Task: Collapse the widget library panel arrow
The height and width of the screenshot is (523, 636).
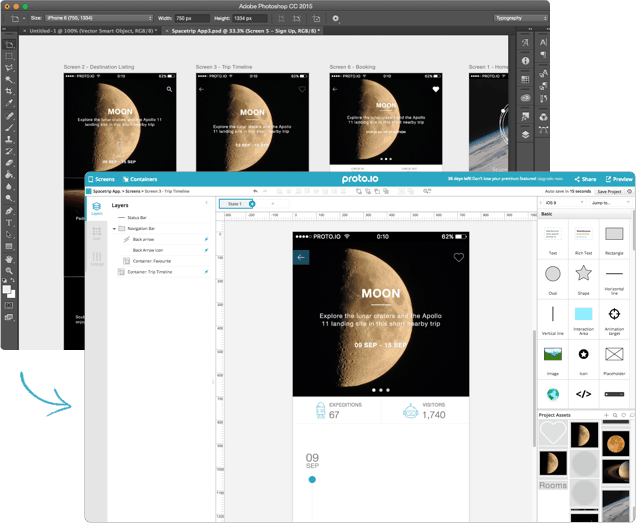Action: 541,202
